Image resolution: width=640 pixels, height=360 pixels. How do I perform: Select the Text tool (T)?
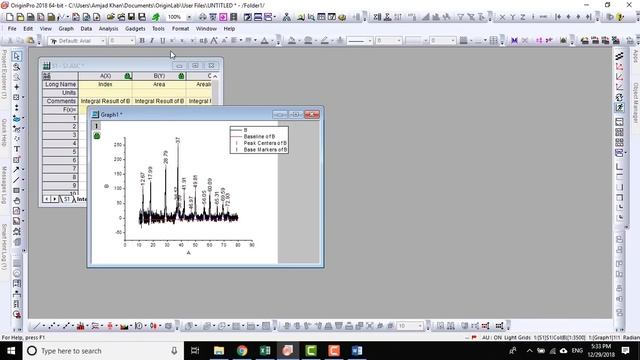point(17,149)
